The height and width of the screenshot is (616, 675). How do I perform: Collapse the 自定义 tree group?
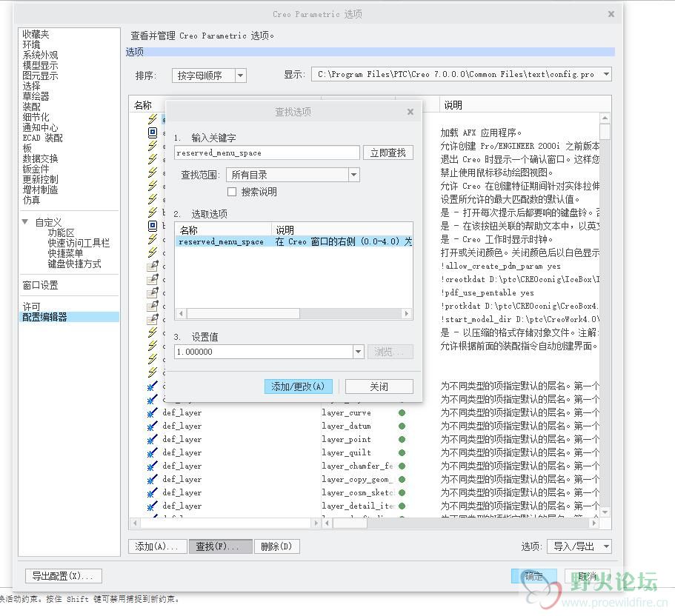[x=25, y=222]
